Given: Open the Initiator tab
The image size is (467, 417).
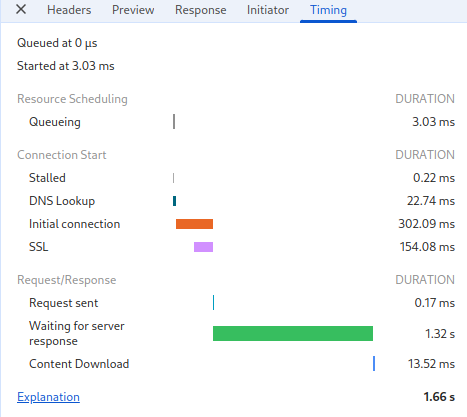Looking at the screenshot, I should [268, 10].
